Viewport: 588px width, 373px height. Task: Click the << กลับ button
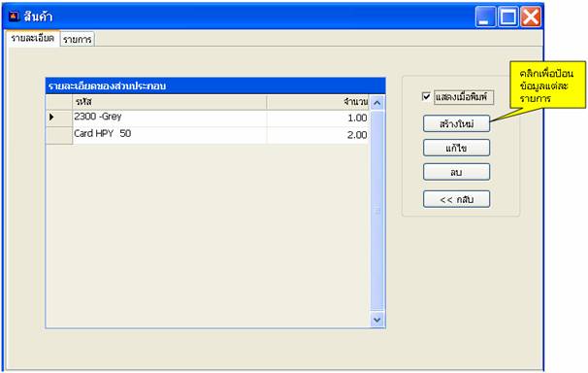tap(456, 199)
